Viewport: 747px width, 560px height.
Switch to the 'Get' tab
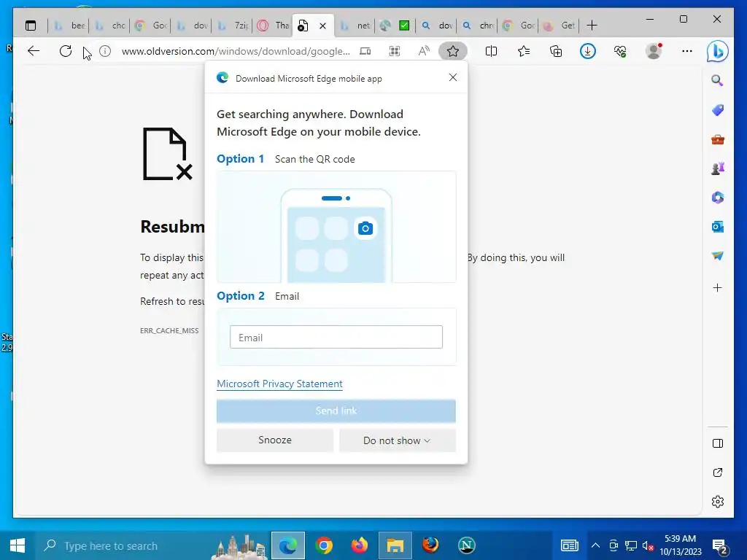(558, 26)
